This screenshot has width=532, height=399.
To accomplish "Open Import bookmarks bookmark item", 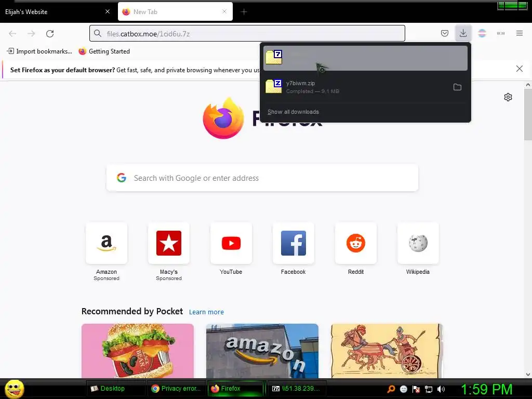I will (39, 51).
